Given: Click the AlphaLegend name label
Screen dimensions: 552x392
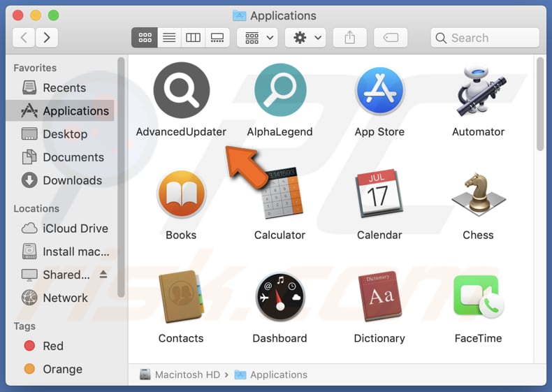Looking at the screenshot, I should coord(280,132).
